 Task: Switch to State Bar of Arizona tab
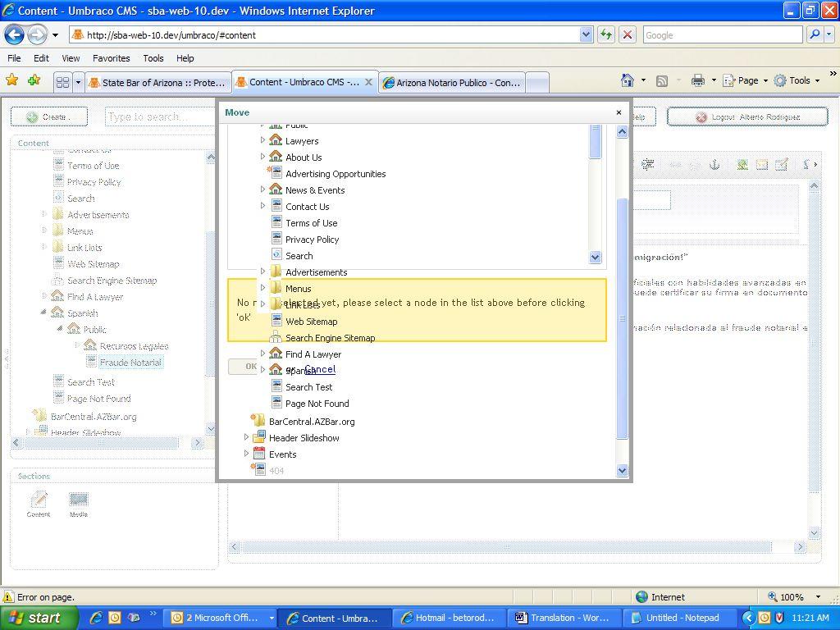coord(158,83)
